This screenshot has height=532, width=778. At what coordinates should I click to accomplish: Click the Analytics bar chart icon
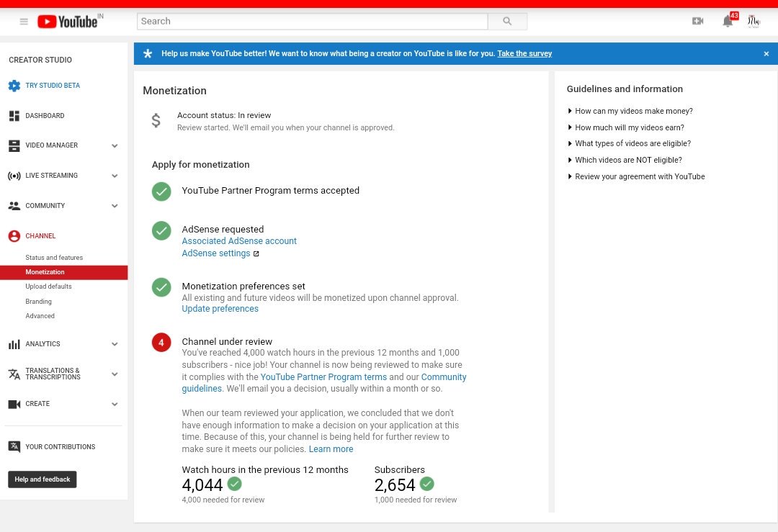tap(14, 344)
